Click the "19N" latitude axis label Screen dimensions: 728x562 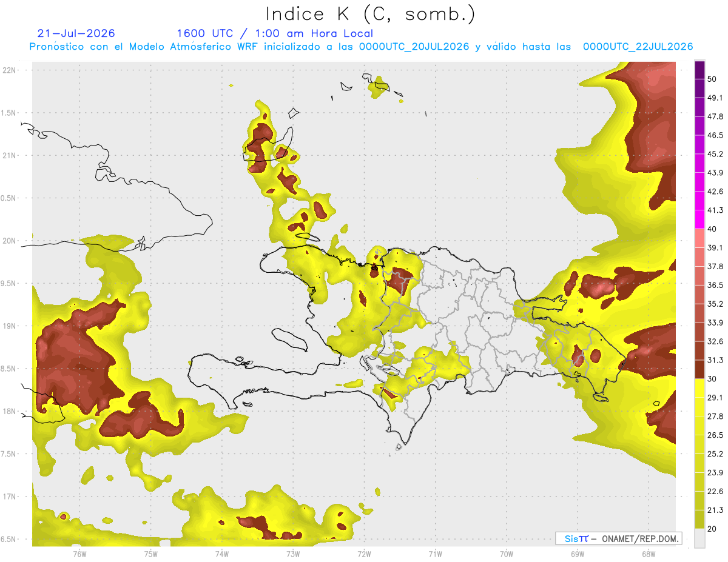click(x=10, y=326)
